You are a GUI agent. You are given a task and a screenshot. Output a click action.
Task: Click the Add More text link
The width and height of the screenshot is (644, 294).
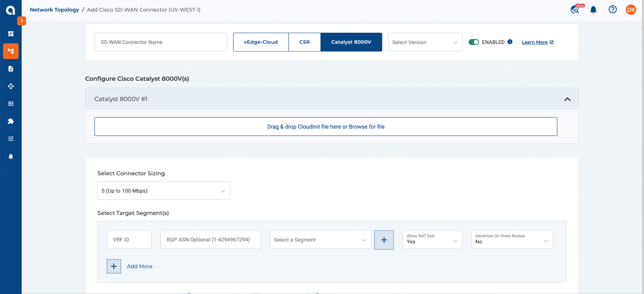click(140, 266)
